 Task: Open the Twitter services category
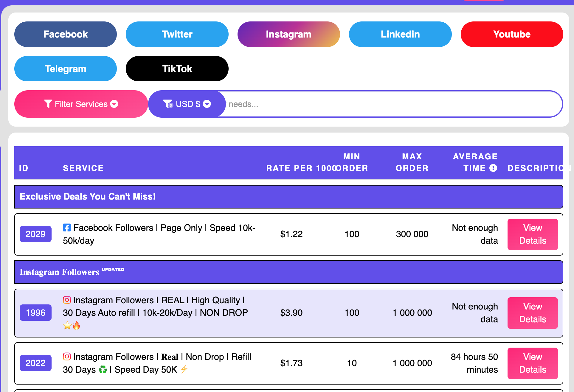click(177, 34)
